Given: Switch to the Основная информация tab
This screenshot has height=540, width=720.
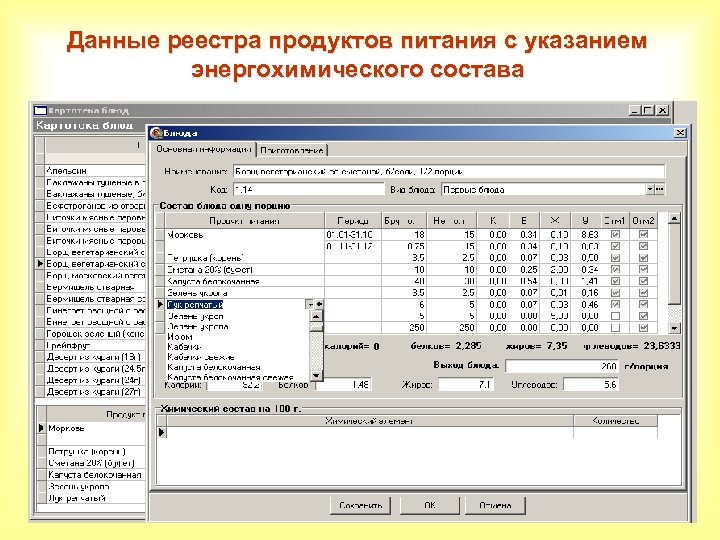Looking at the screenshot, I should [x=203, y=149].
